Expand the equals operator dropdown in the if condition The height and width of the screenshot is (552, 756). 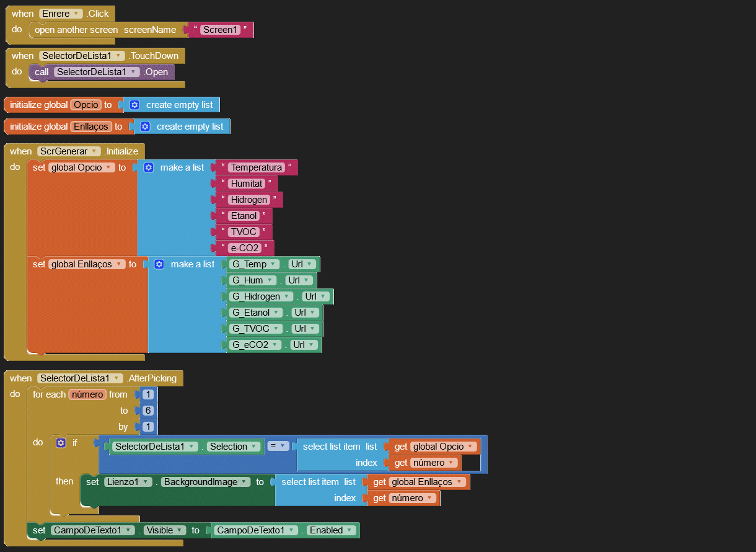(282, 446)
